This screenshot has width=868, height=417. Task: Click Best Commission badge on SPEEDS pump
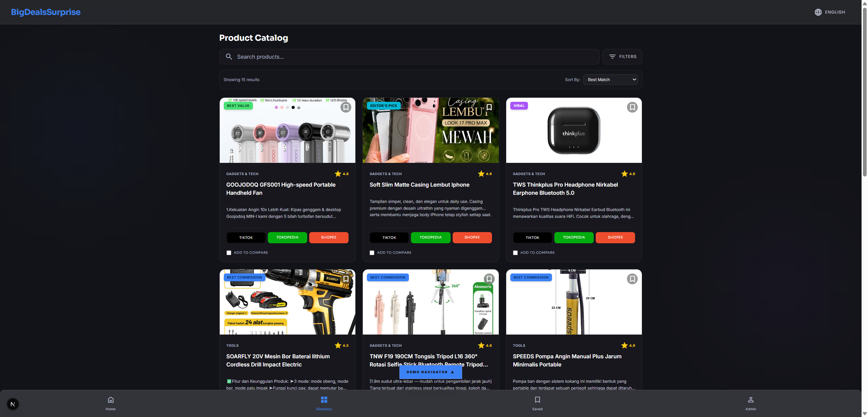531,277
